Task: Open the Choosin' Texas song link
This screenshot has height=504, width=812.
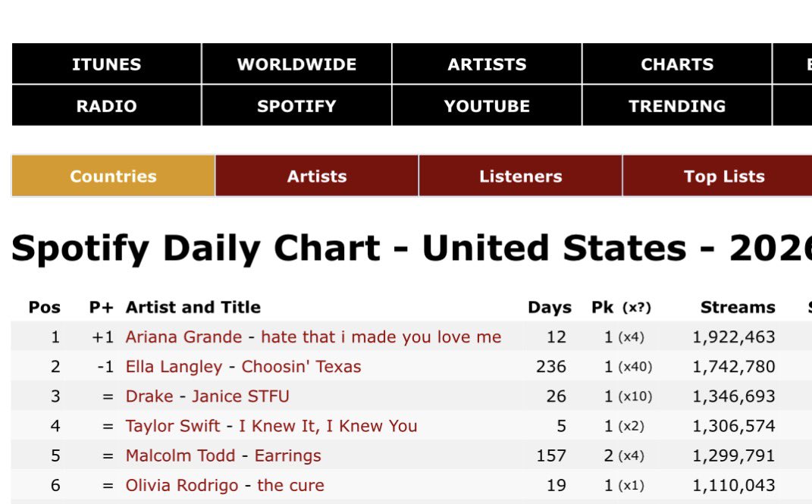Action: coord(302,366)
